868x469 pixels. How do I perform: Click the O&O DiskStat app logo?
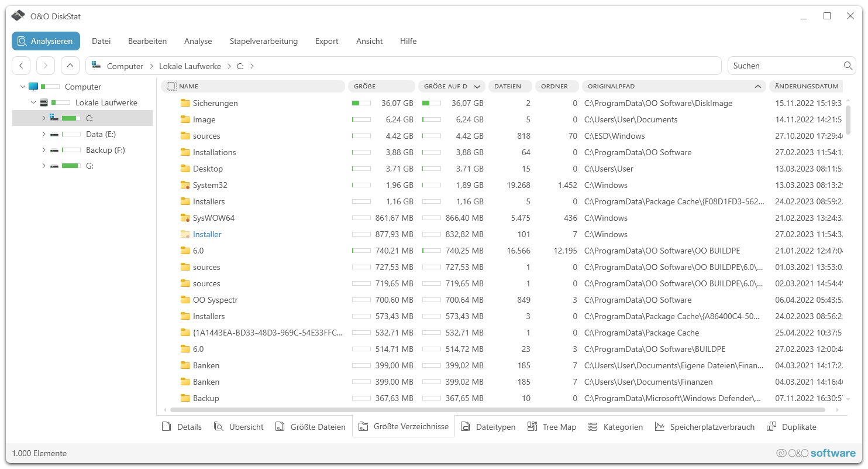click(x=18, y=16)
